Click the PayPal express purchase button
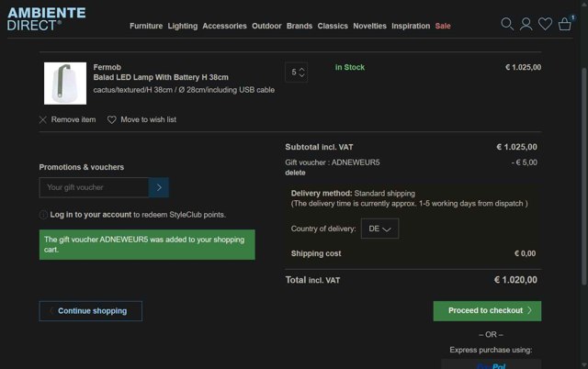 pyautogui.click(x=491, y=365)
